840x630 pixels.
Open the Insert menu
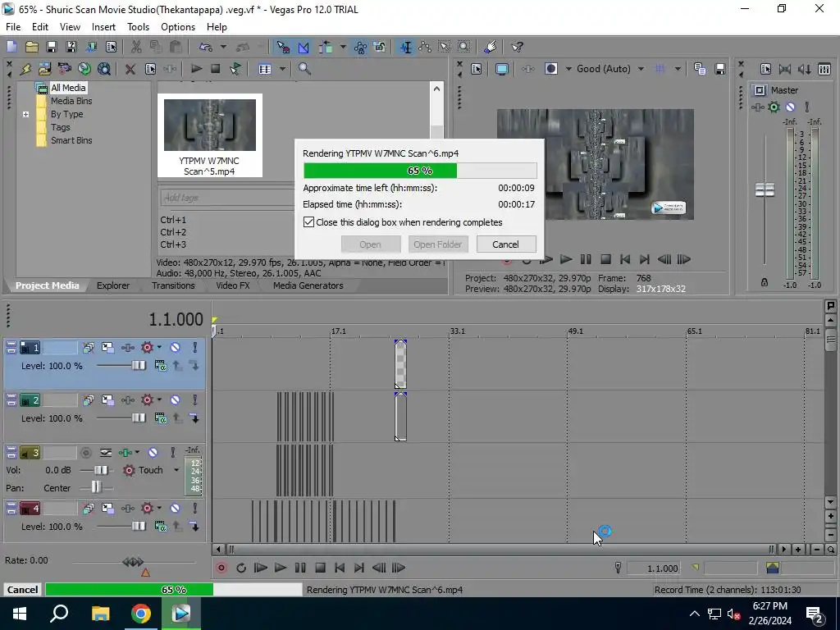(103, 27)
